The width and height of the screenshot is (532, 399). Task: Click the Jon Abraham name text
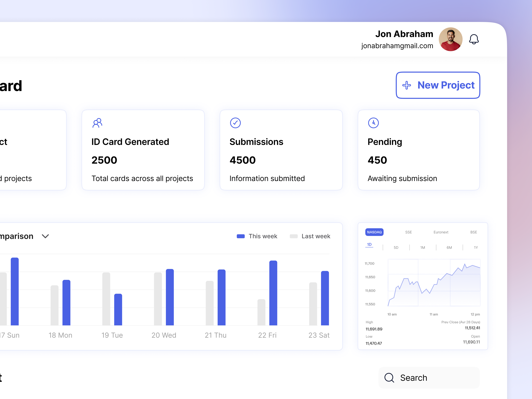tap(404, 34)
